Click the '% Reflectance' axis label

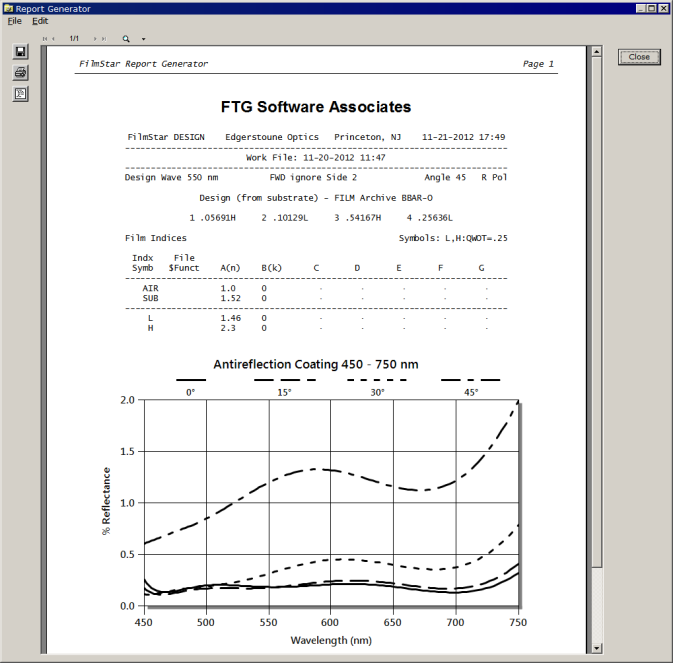106,501
